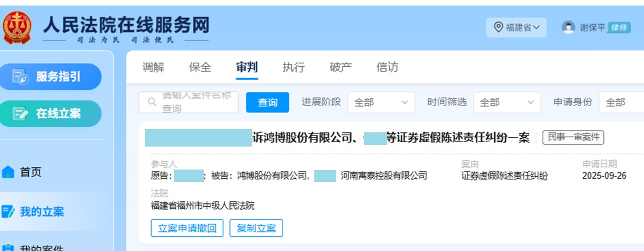
Task: Click the 人民法院在线服务网 site title
Action: click(126, 25)
